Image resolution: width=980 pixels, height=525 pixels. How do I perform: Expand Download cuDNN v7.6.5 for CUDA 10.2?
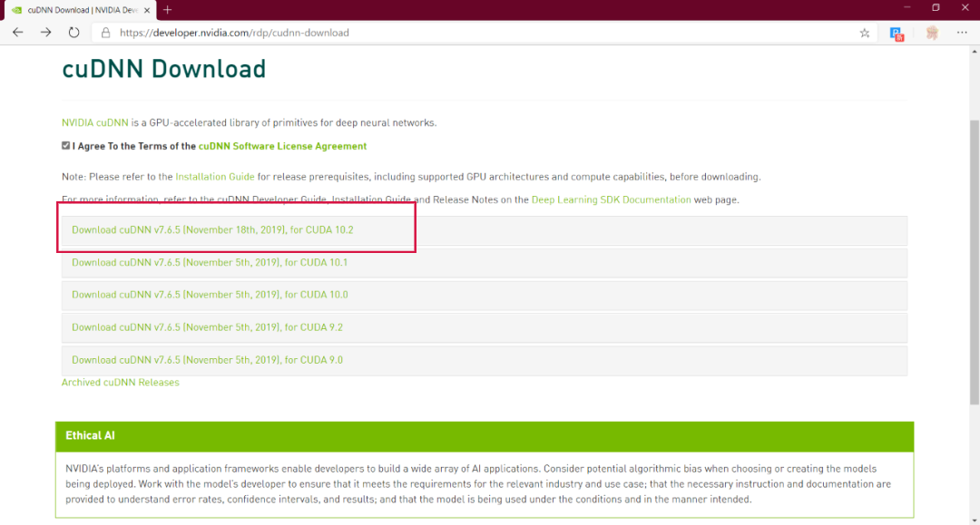point(485,230)
